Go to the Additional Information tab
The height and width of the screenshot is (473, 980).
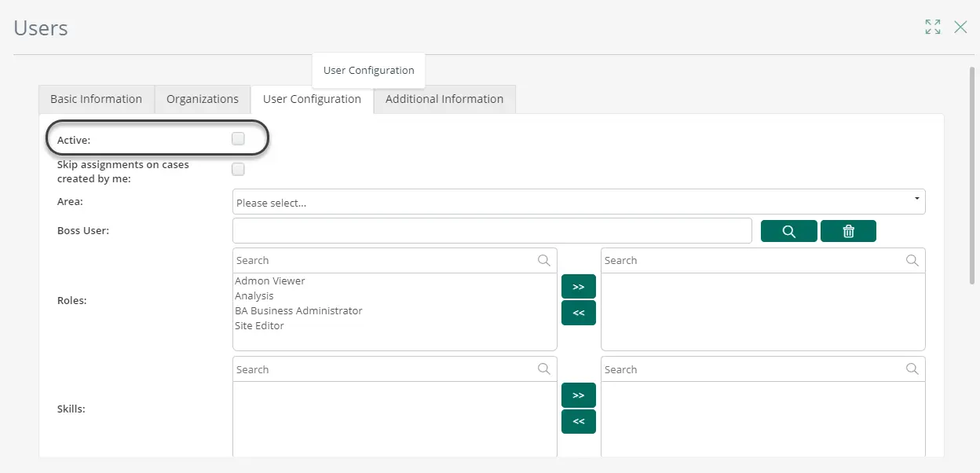444,99
